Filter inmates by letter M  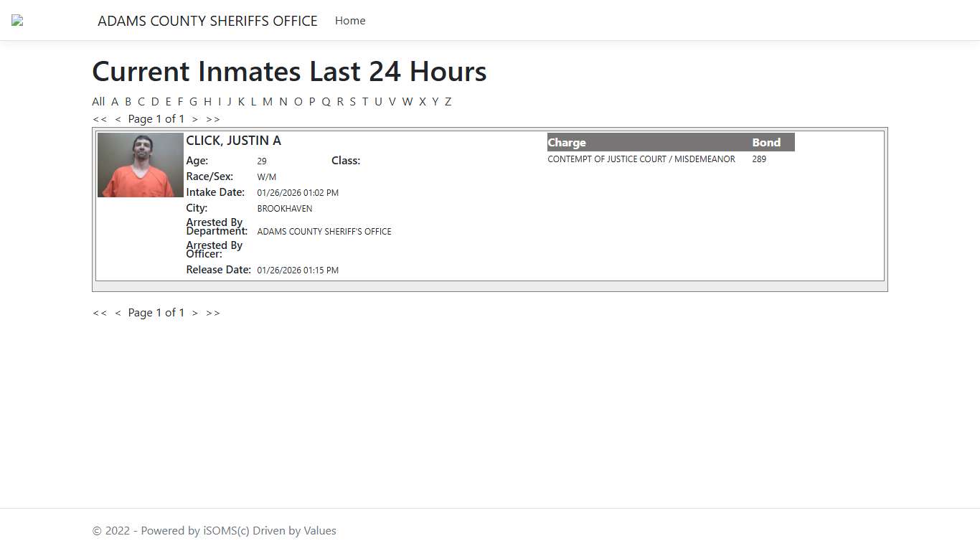pyautogui.click(x=268, y=101)
